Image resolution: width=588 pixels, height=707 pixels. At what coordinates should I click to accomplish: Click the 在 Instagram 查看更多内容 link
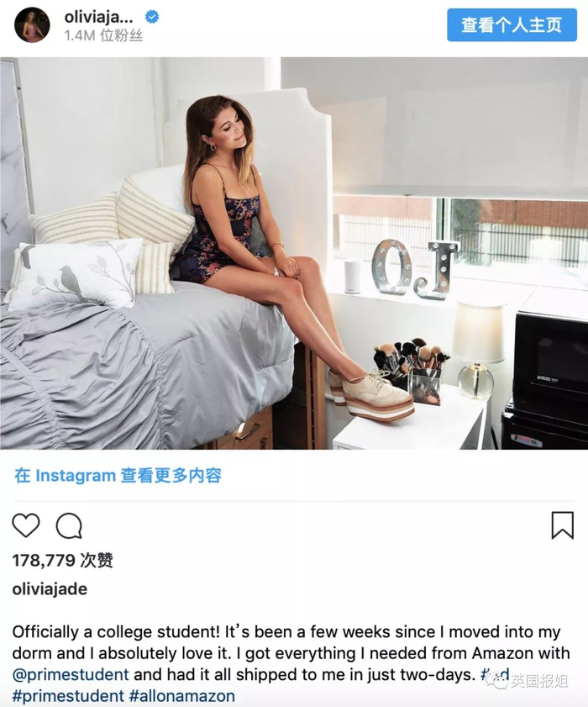click(118, 475)
